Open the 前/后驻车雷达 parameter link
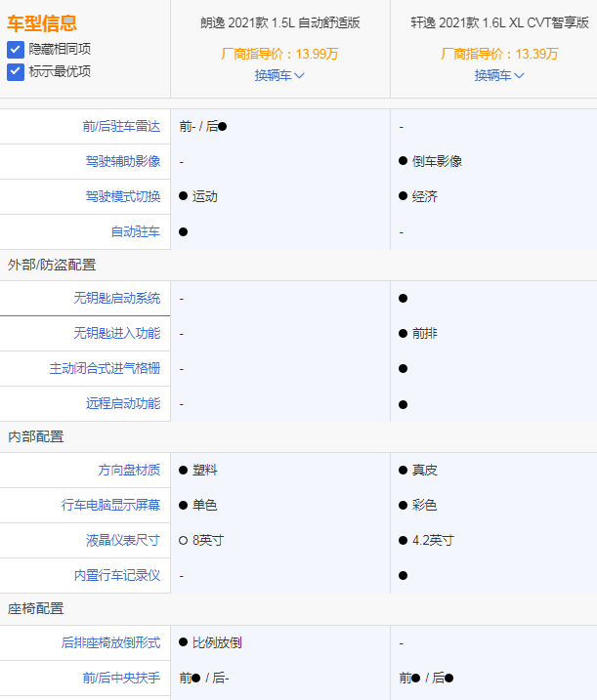Image resolution: width=597 pixels, height=700 pixels. click(121, 127)
